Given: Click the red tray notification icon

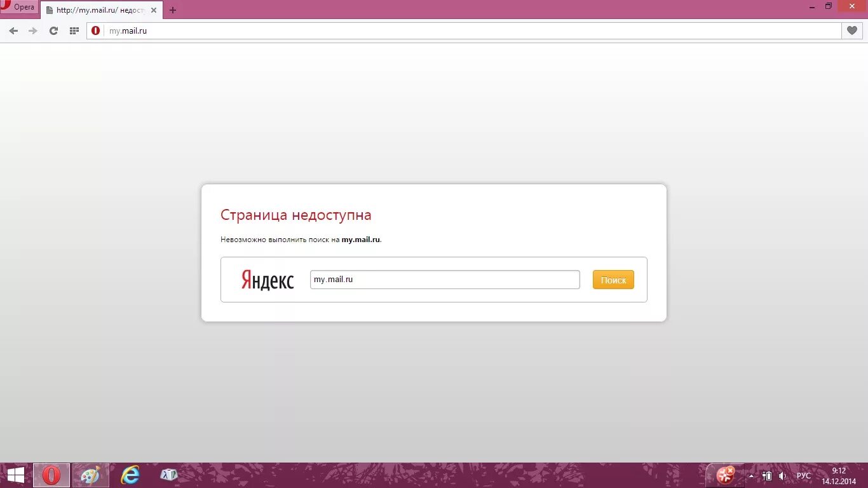Looking at the screenshot, I should tap(725, 475).
